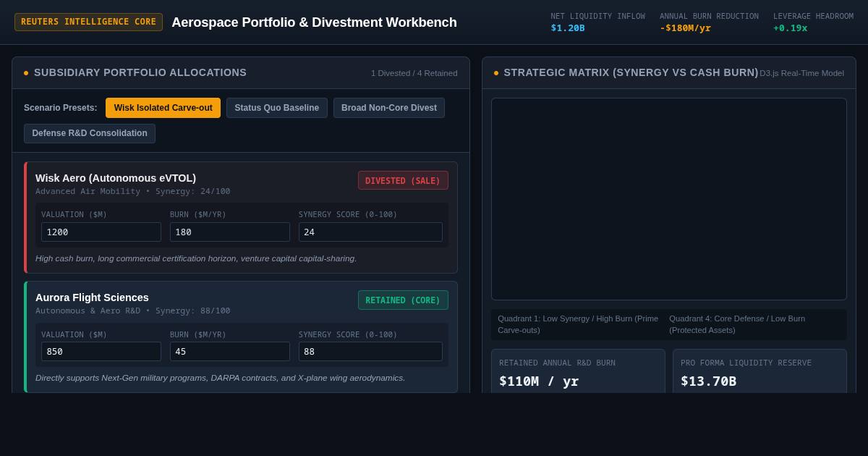
Task: Edit Wisk Aero synergy score field 24
Action: tap(370, 232)
